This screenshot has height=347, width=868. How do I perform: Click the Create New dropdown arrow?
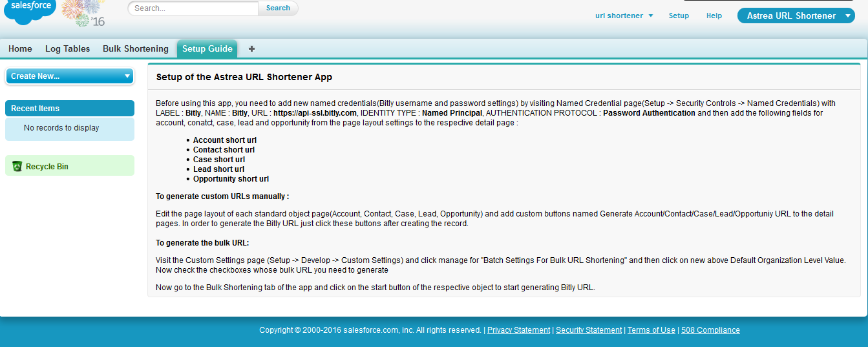[127, 76]
